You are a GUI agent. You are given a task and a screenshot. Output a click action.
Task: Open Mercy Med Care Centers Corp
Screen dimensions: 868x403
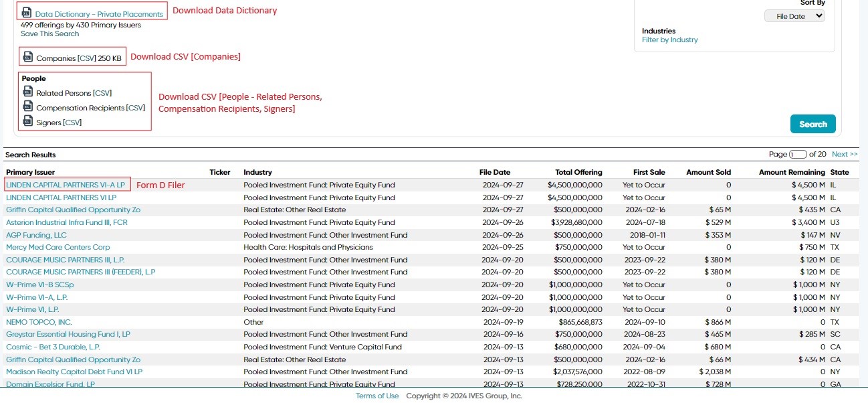58,247
